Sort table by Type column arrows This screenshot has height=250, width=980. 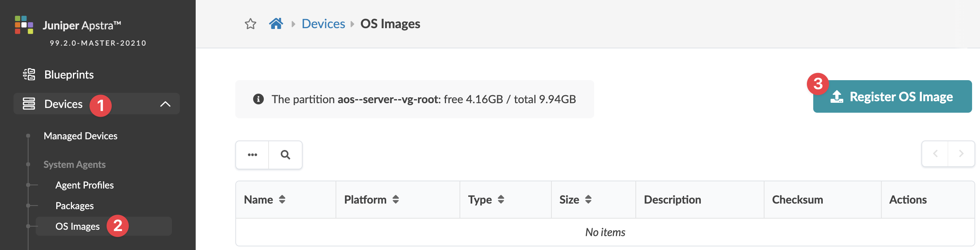pos(501,200)
